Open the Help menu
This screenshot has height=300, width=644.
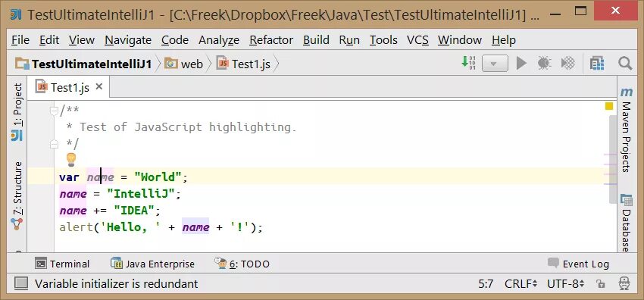pos(504,40)
